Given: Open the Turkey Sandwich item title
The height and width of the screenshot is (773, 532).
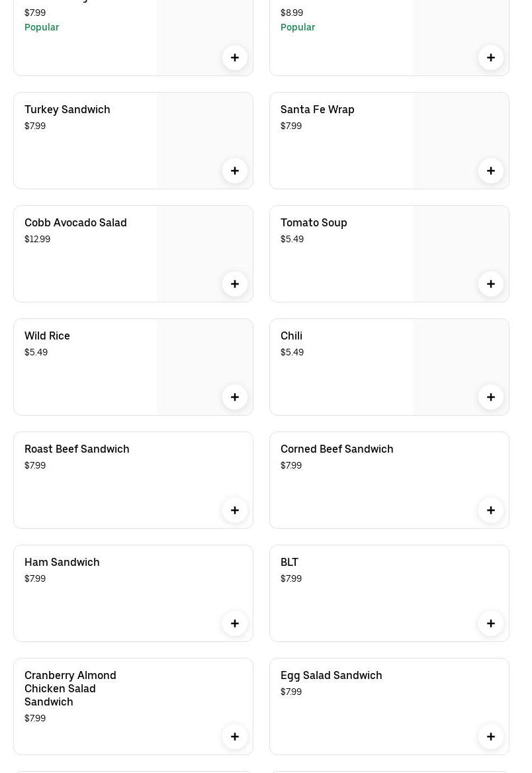Looking at the screenshot, I should point(67,109).
